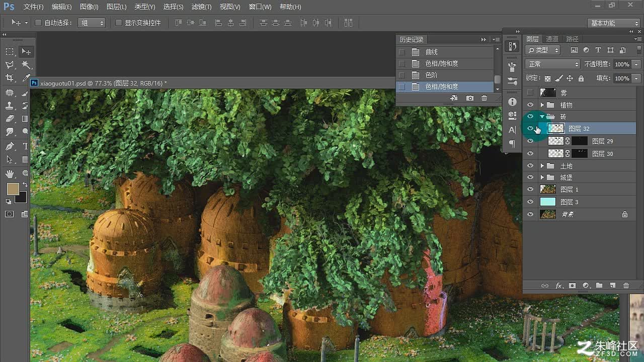Lock all padlock icon in Layers
This screenshot has height=362, width=644.
(x=581, y=78)
